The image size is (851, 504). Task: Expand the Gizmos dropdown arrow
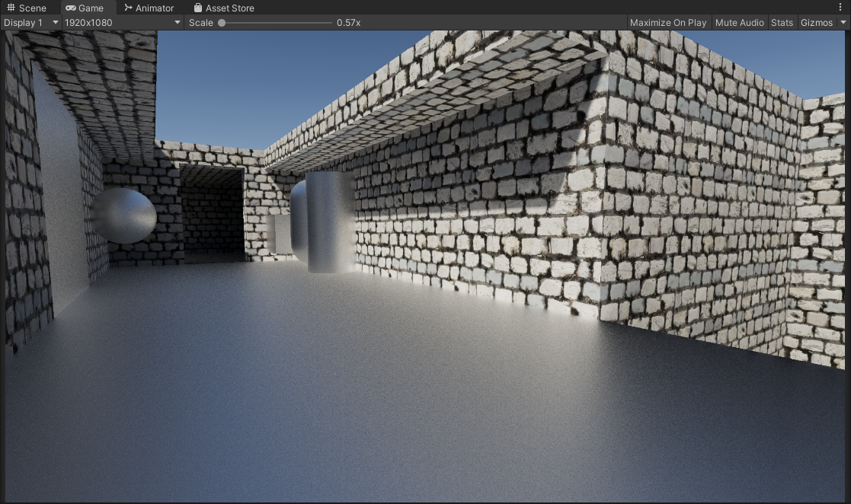(x=843, y=23)
